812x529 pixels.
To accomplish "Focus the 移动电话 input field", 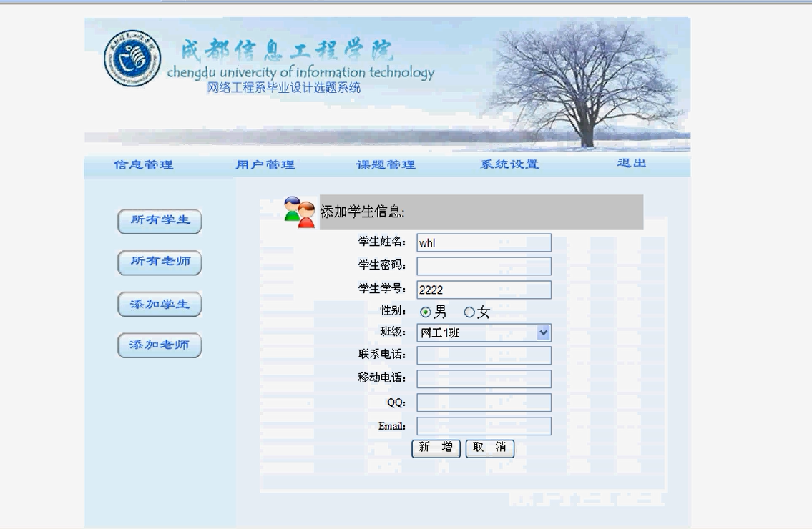I will coord(484,379).
